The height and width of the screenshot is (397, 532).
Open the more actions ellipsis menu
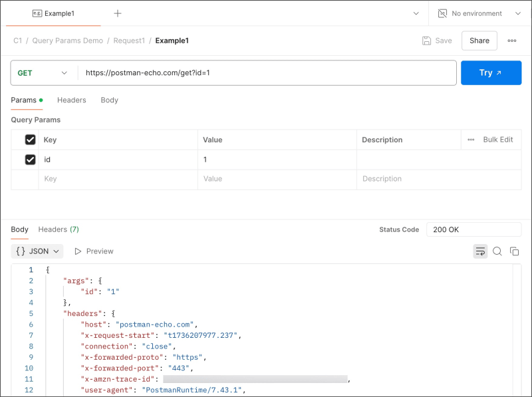[511, 41]
